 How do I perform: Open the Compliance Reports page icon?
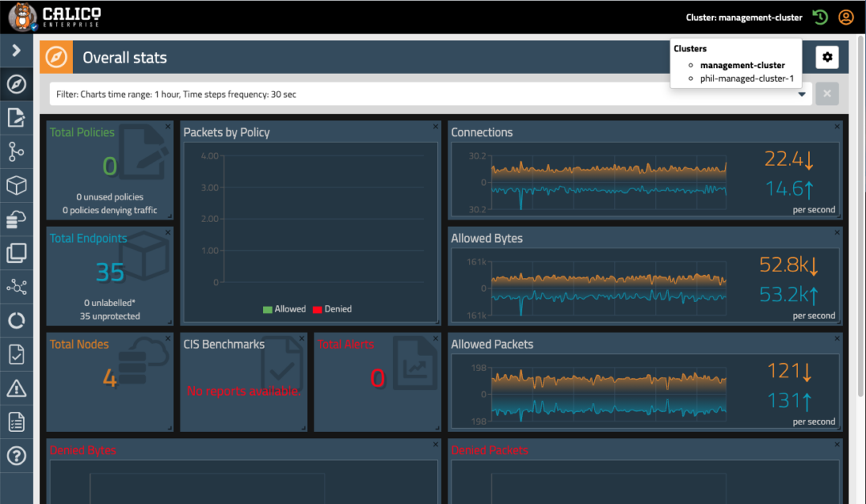pos(17,354)
